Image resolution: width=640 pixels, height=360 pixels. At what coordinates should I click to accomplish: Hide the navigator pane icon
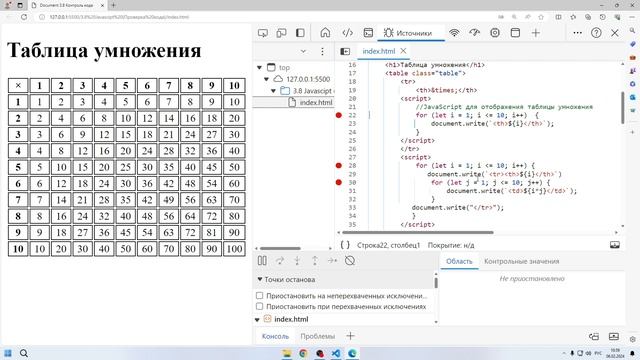pyautogui.click(x=345, y=51)
